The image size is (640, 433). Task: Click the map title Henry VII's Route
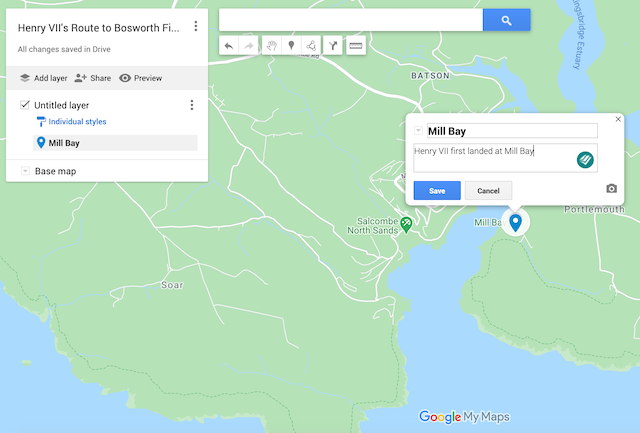98,28
